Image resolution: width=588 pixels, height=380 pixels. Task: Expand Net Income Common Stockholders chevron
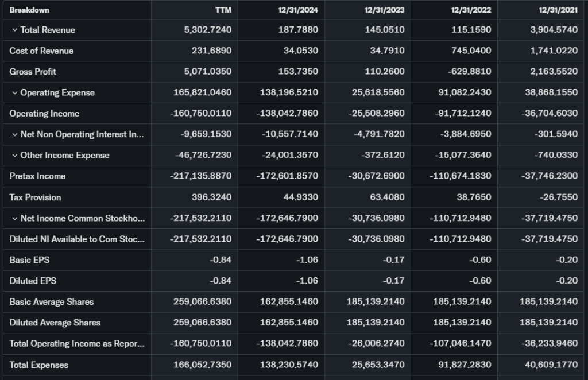click(x=14, y=218)
